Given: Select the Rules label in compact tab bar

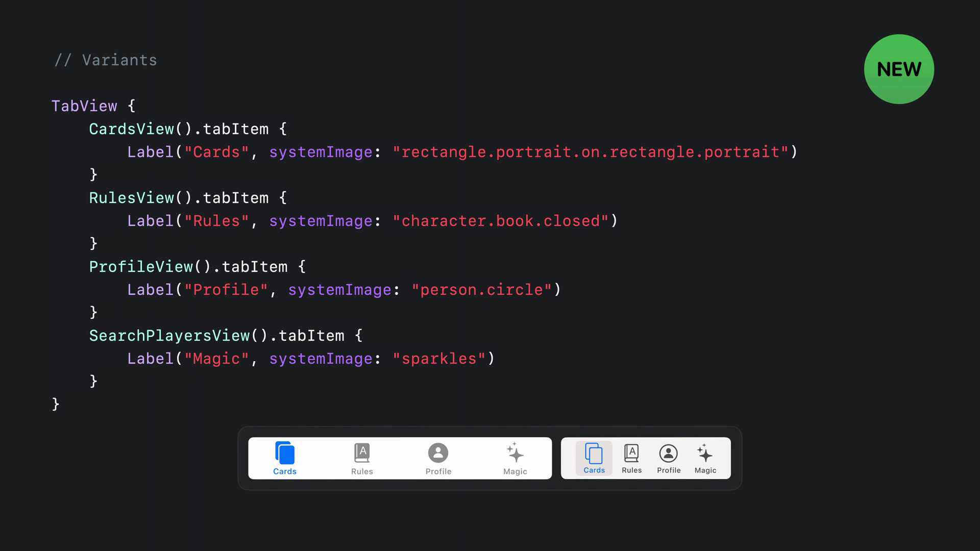Looking at the screenshot, I should tap(631, 470).
